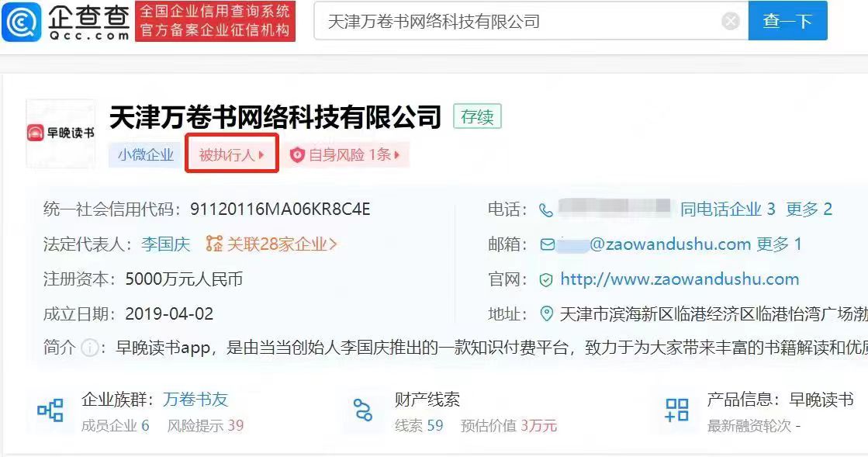This screenshot has height=457, width=868.
Task: Select the 小微企业 tag
Action: (146, 154)
